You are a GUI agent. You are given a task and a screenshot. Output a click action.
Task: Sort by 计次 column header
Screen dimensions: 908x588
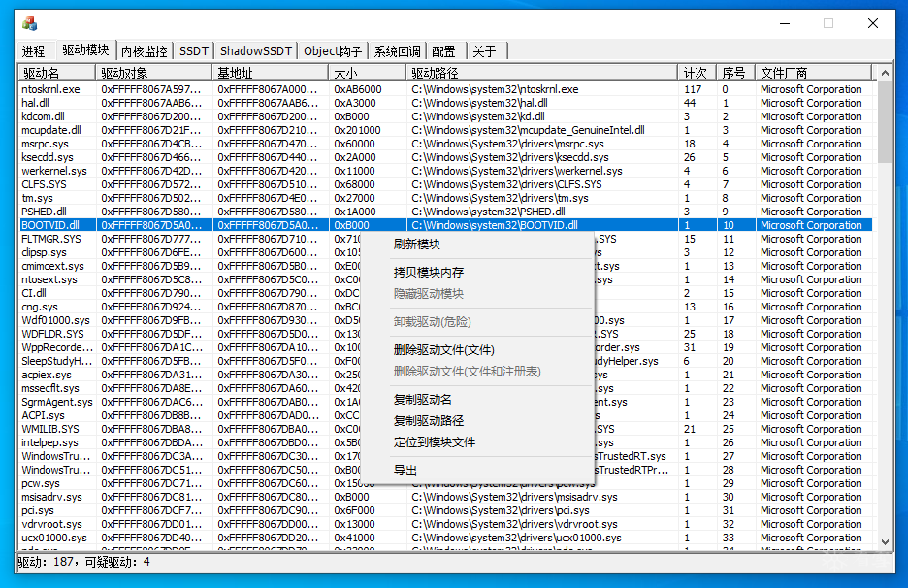click(697, 73)
